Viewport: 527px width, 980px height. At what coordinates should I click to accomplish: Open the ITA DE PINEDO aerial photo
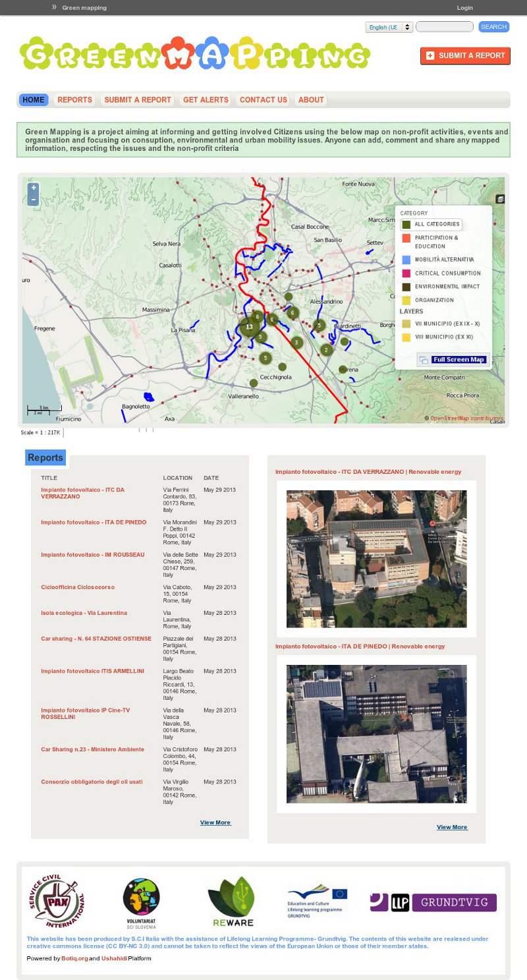376,734
